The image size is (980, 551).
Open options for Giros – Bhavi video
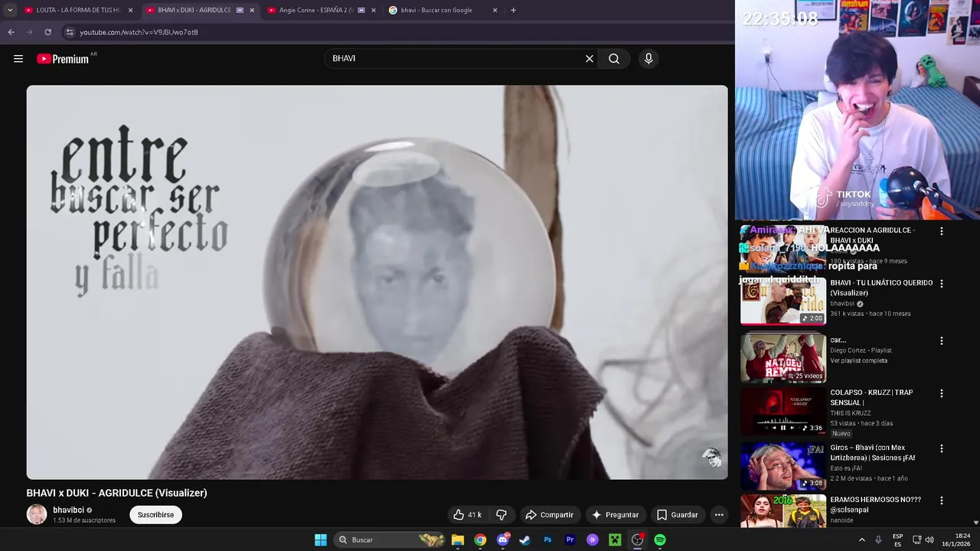[942, 448]
